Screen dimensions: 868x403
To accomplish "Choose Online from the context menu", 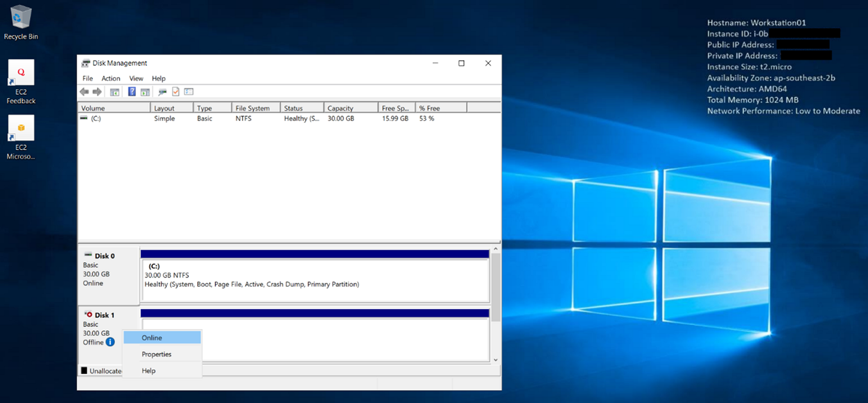I will pos(162,337).
